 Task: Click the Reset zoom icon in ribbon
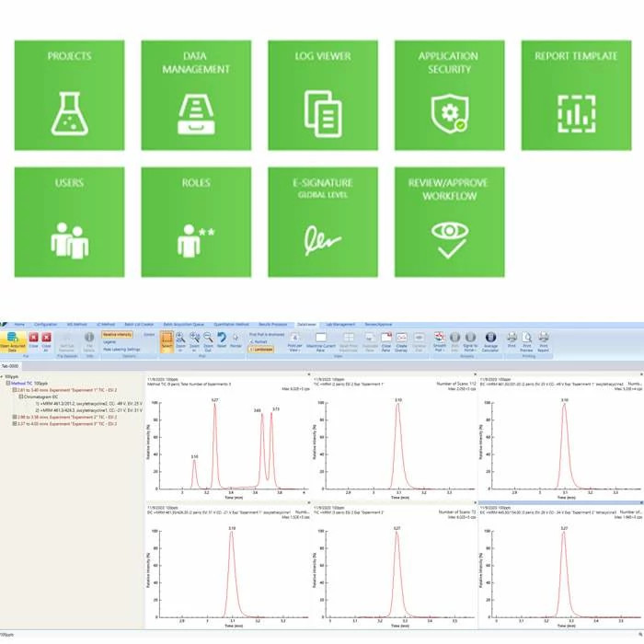(221, 340)
